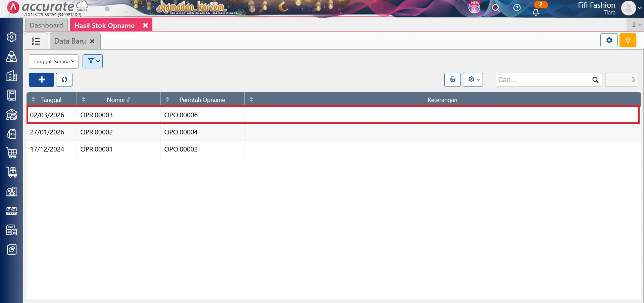This screenshot has height=303, width=644.
Task: Open the list view icon tab
Action: (36, 41)
